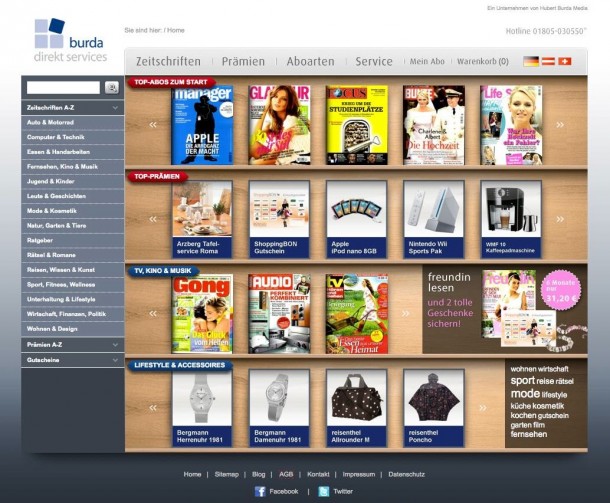Open Impressum footer link
The width and height of the screenshot is (610, 503).
coord(359,475)
